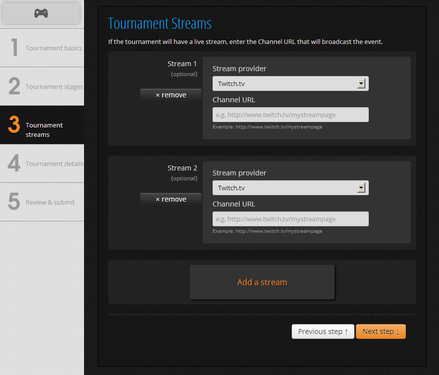
Task: Open the Stream 1 Twitch.tv provider combo box
Action: [290, 83]
